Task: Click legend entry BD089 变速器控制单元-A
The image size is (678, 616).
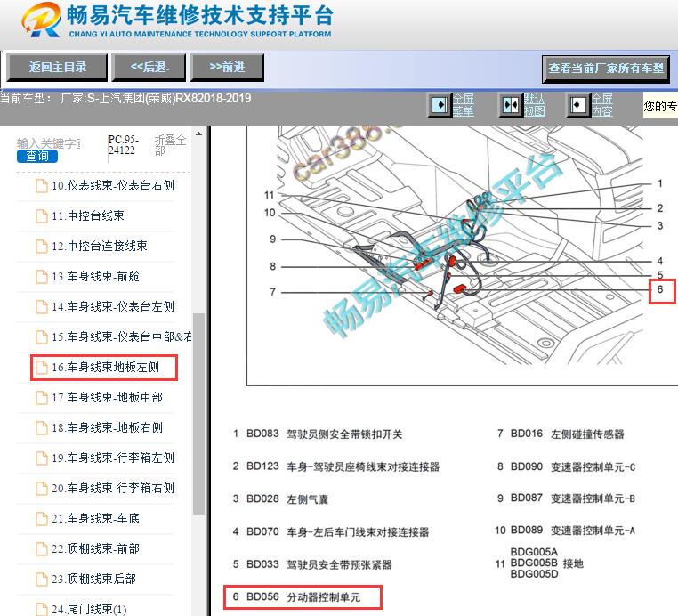Action: click(x=565, y=531)
